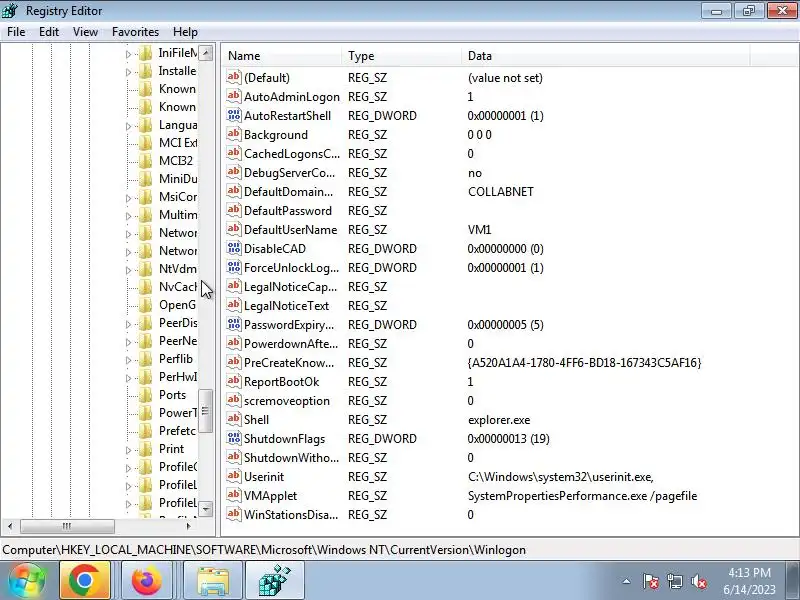Select the Prefetc tree key
The image size is (800, 600).
(x=177, y=431)
